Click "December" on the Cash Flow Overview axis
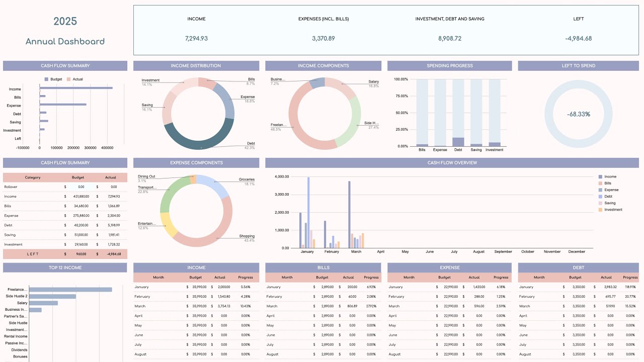This screenshot has height=362, width=644. point(577,251)
